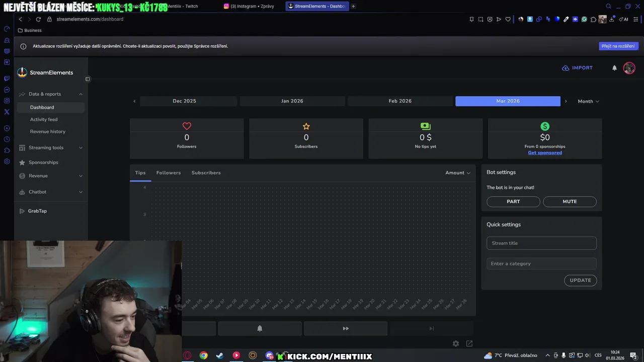This screenshot has height=362, width=644.
Task: Expand the Revenue section
Action: pos(80,176)
